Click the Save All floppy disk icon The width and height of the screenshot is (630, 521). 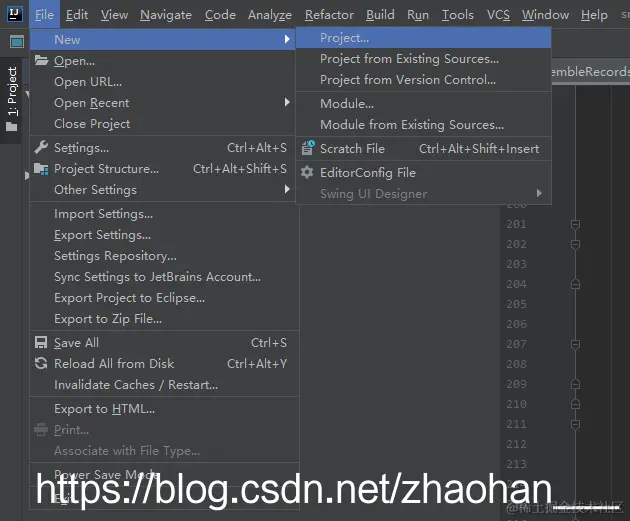[41, 342]
